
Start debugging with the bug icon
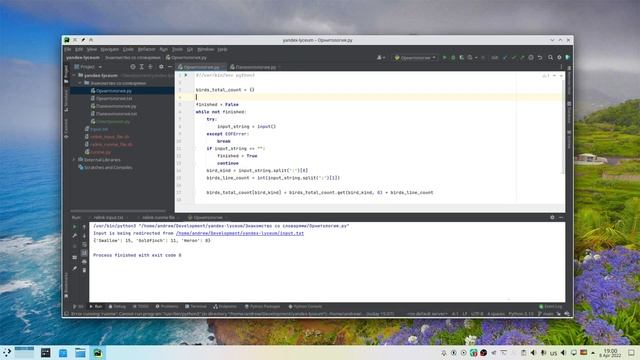(x=453, y=58)
